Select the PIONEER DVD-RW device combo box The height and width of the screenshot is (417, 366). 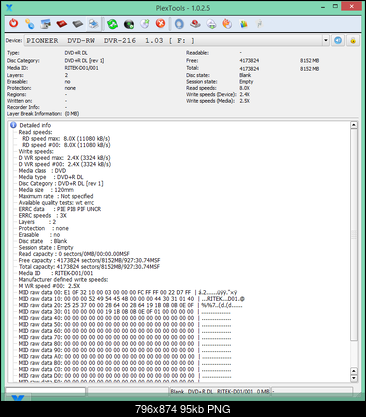click(x=177, y=41)
